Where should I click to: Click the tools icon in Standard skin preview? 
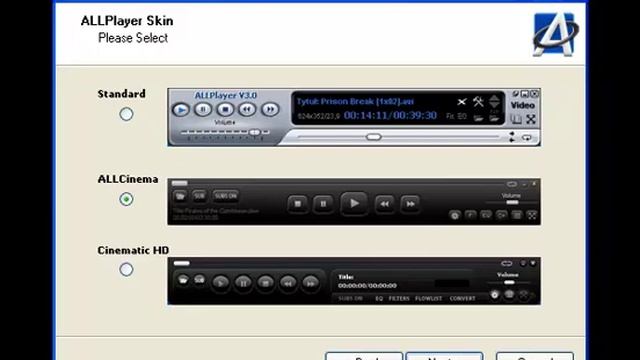[x=478, y=101]
